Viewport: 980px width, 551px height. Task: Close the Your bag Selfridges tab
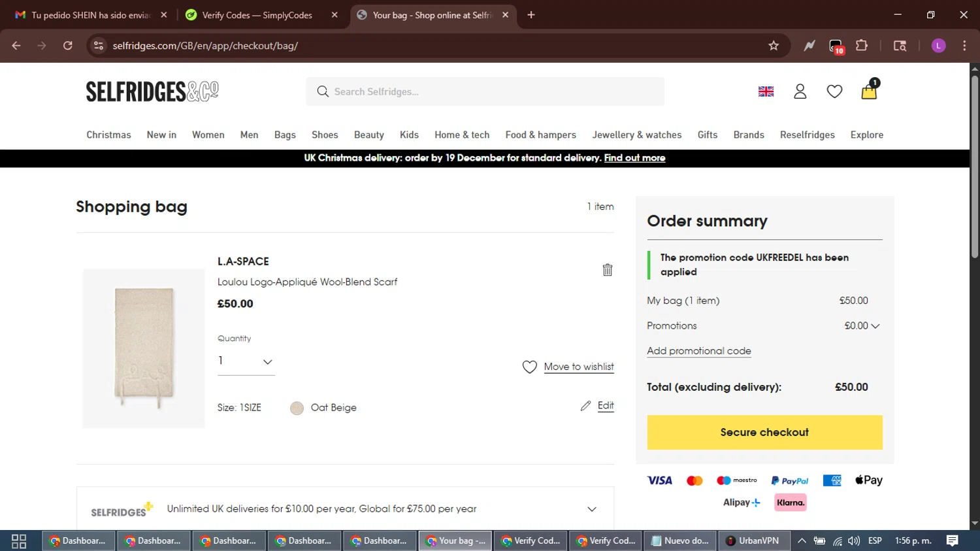coord(505,15)
